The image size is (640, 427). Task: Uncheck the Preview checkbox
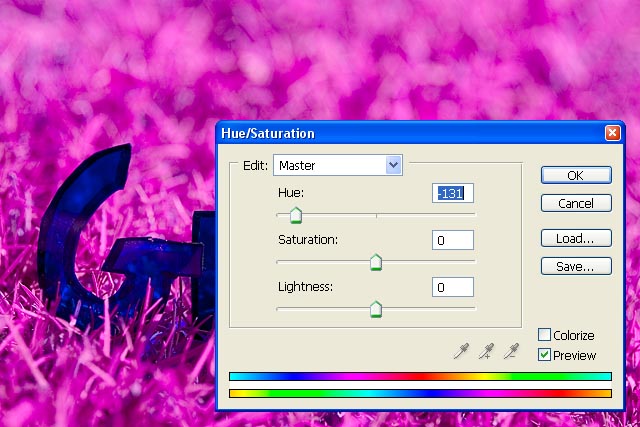[545, 355]
